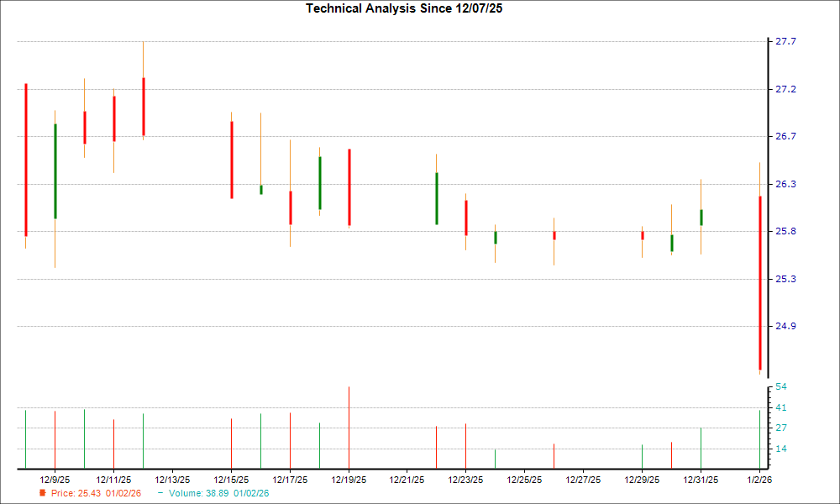Viewport: 840px width, 504px height.
Task: Click the red volume bar at 12/23/25
Action: tap(466, 446)
